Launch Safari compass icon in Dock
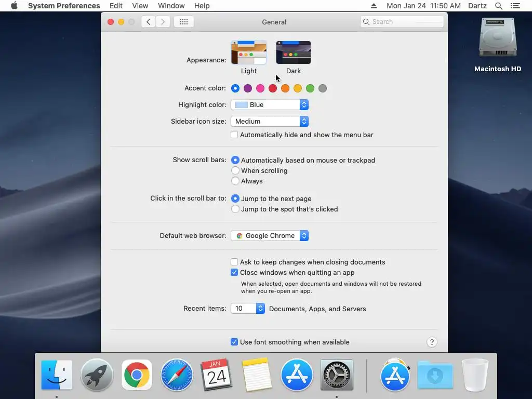This screenshot has width=532, height=399. (177, 375)
